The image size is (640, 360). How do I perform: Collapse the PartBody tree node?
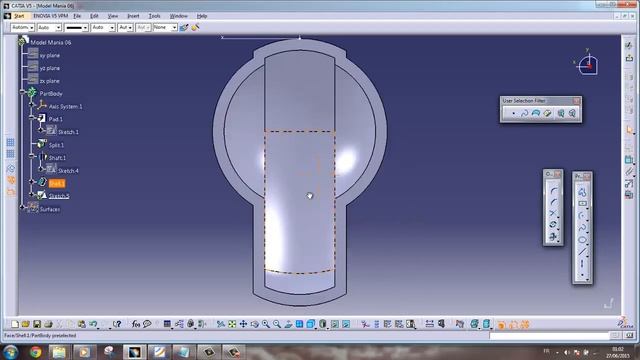(x=22, y=92)
